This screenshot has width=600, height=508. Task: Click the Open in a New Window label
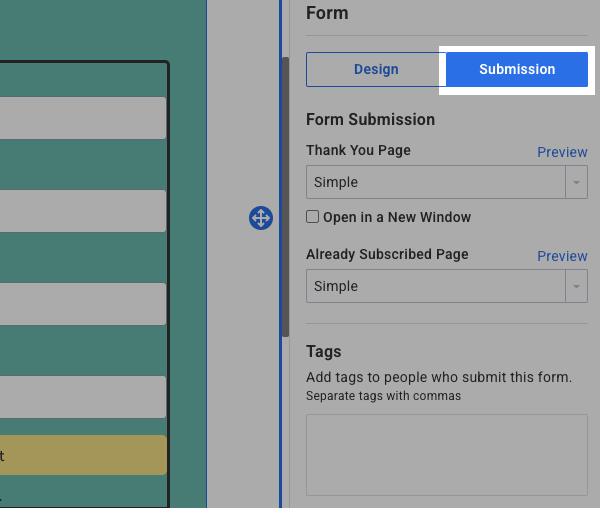(x=396, y=217)
